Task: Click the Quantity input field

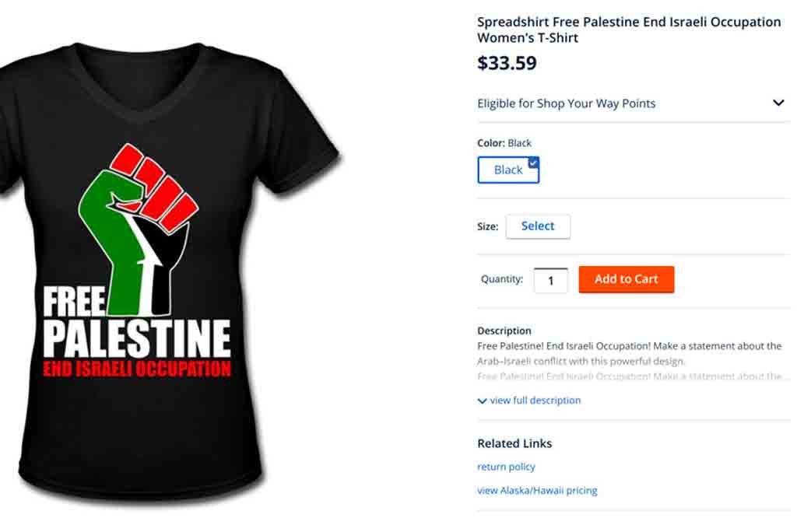Action: 550,280
